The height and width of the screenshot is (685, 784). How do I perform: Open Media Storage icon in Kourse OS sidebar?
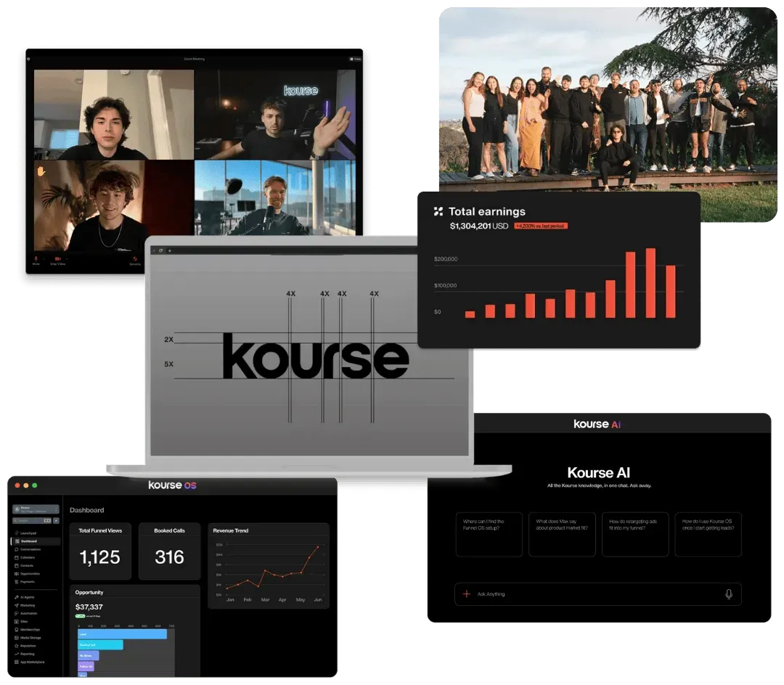click(x=17, y=638)
